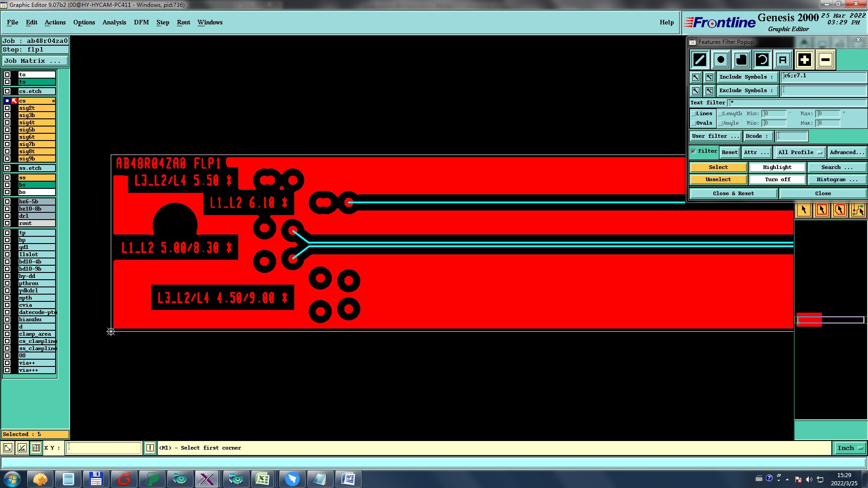868x488 pixels.
Task: Open the DFM menu
Action: 141,22
